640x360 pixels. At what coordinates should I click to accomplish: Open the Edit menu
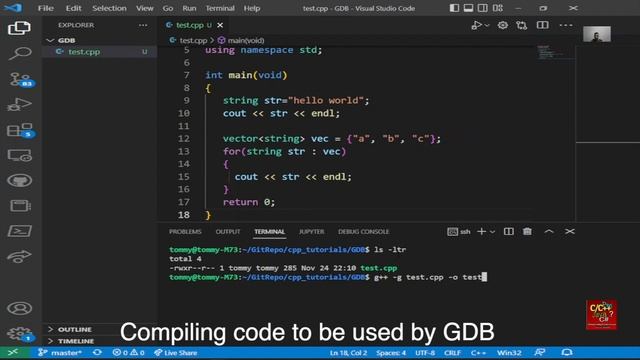[73, 8]
